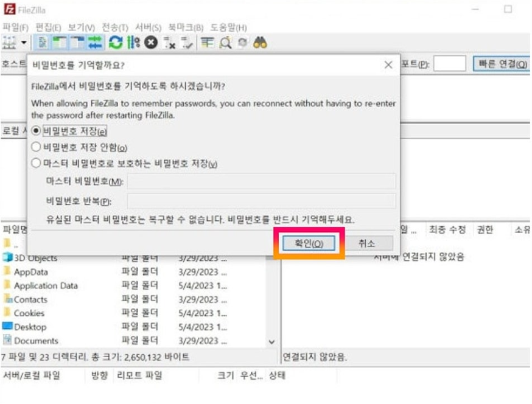Toggle the local directory tree icon
Screen dimensions: 532x404
[60, 43]
